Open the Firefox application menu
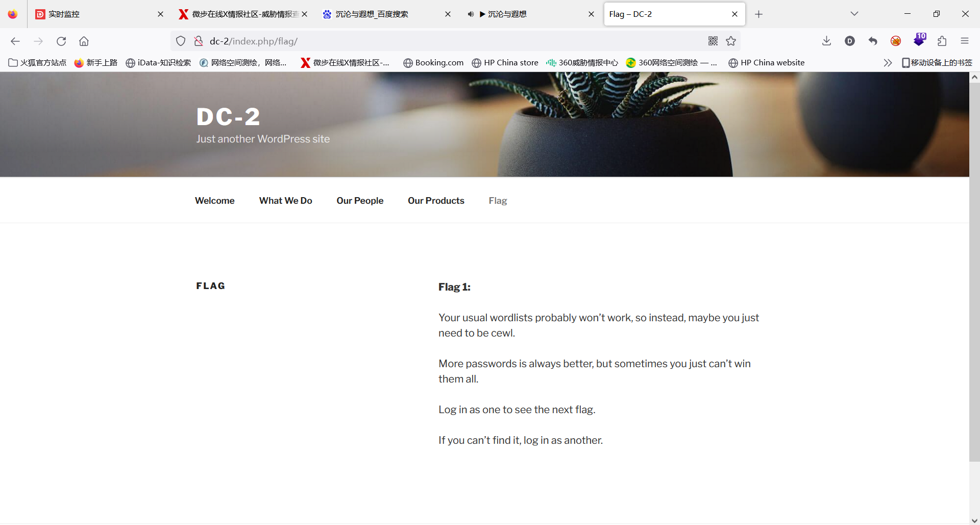Image resolution: width=980 pixels, height=525 pixels. point(965,41)
